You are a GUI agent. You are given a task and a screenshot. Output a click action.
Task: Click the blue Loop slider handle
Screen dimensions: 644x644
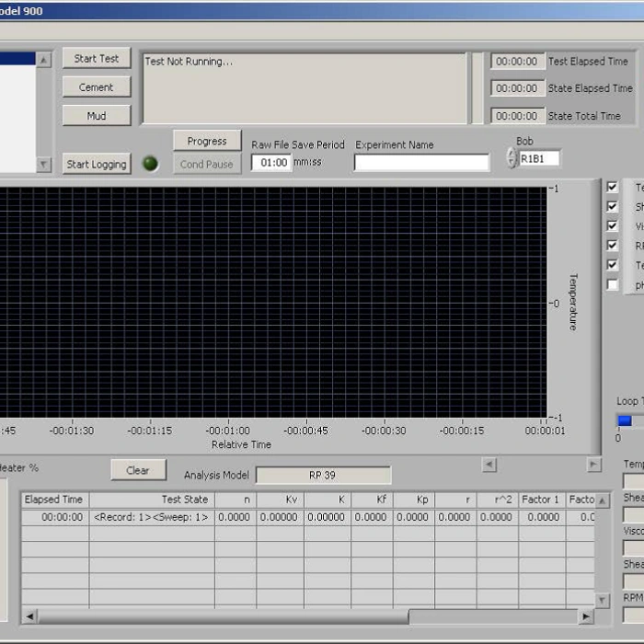click(x=625, y=420)
